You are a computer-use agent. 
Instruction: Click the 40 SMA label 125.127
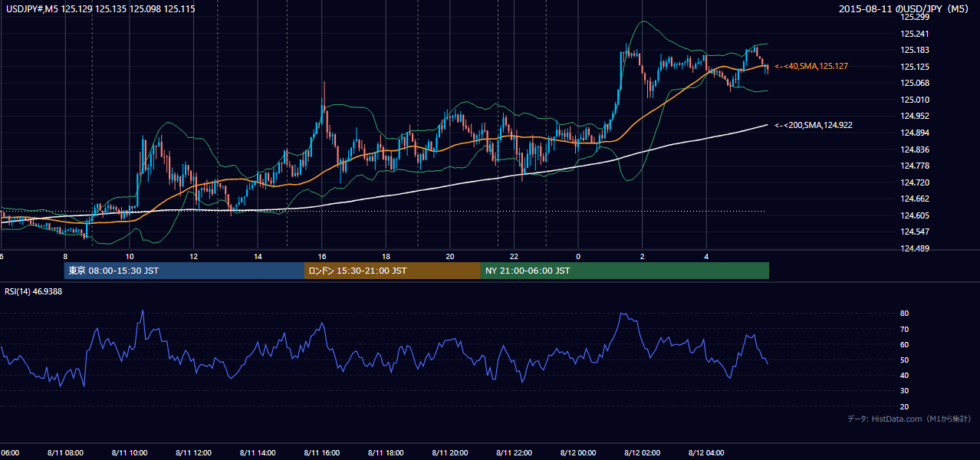pos(811,67)
